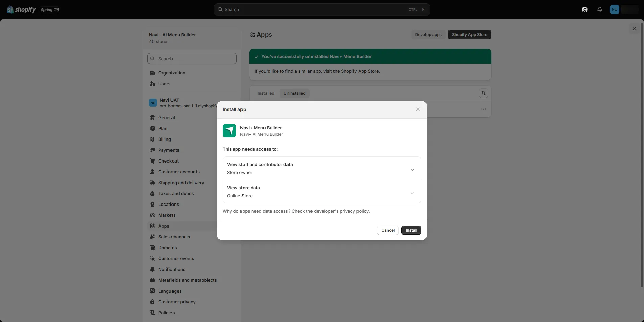Open the notifications bell icon
Viewport: 644px width, 322px height.
coord(600,9)
